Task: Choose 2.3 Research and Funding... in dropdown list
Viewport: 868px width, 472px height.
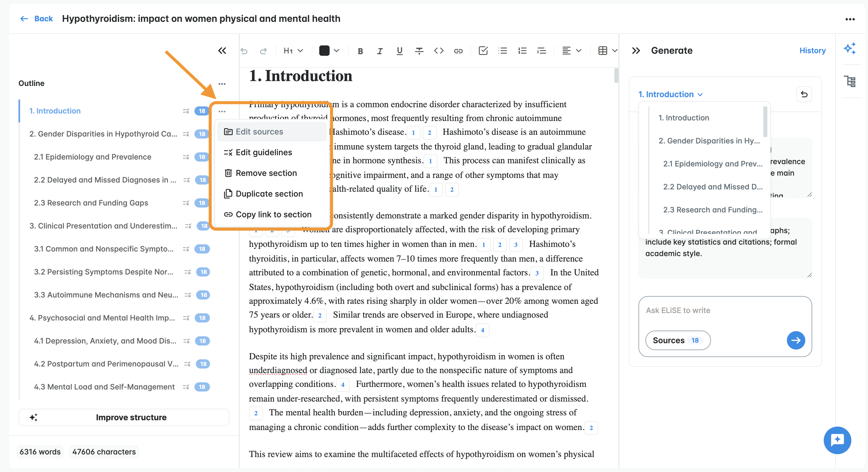Action: 713,210
